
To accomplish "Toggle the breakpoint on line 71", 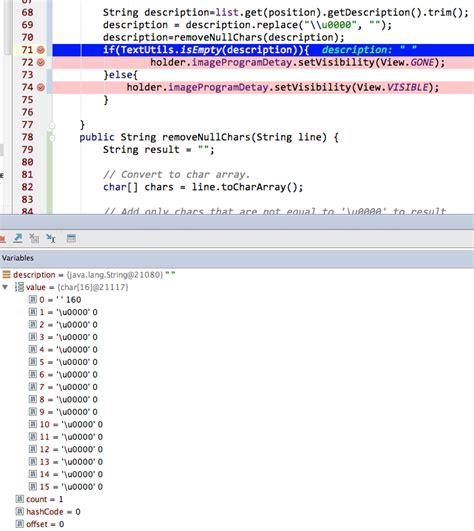I will (x=41, y=50).
